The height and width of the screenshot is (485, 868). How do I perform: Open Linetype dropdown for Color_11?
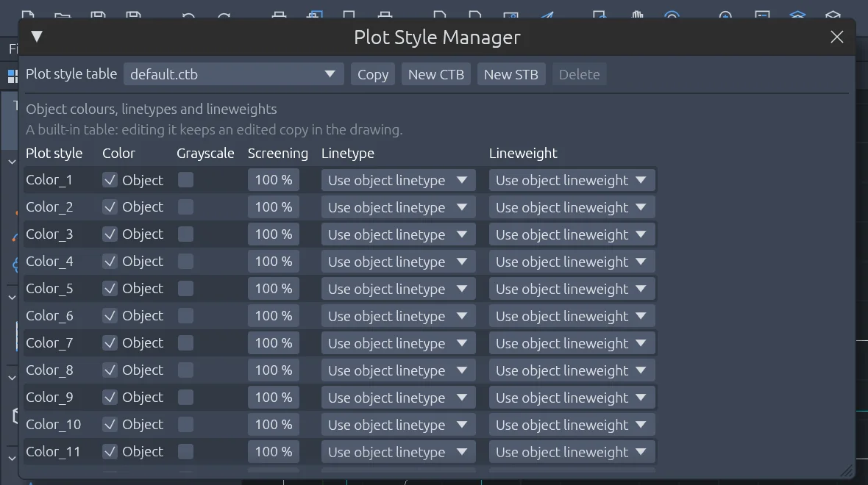pos(398,452)
